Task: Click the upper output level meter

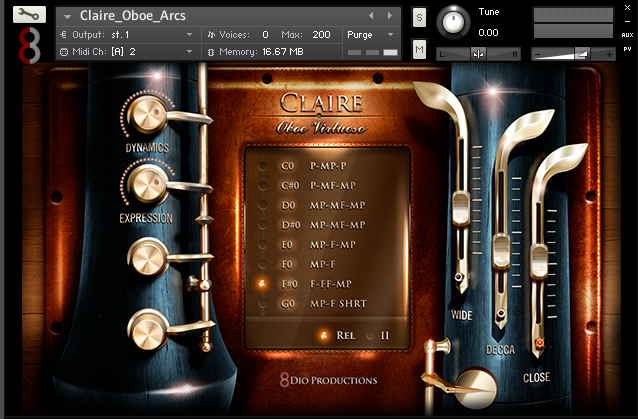Action: (573, 15)
